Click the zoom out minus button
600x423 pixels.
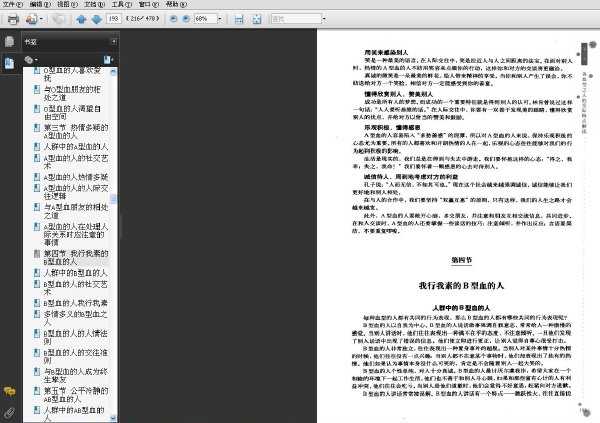point(173,18)
